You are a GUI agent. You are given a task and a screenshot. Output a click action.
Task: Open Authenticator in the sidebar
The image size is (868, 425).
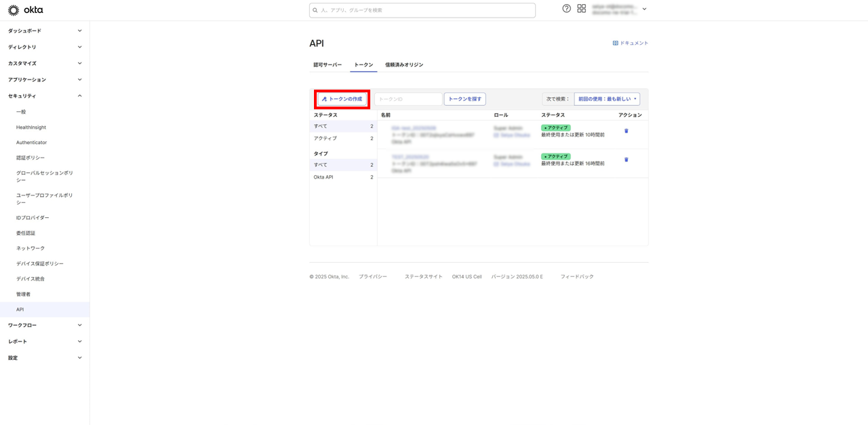[32, 143]
